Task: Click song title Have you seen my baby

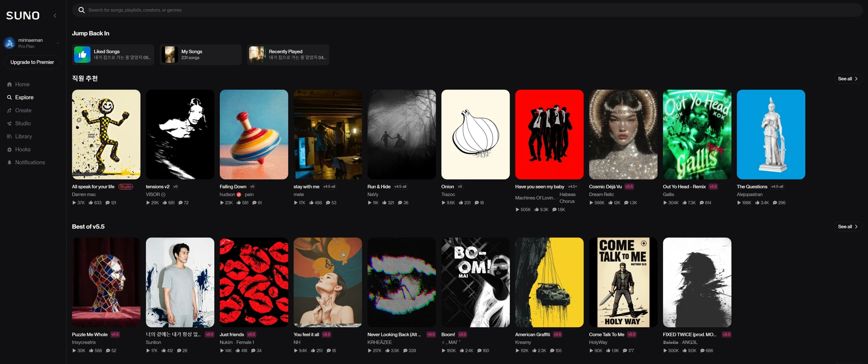Action: [x=540, y=187]
